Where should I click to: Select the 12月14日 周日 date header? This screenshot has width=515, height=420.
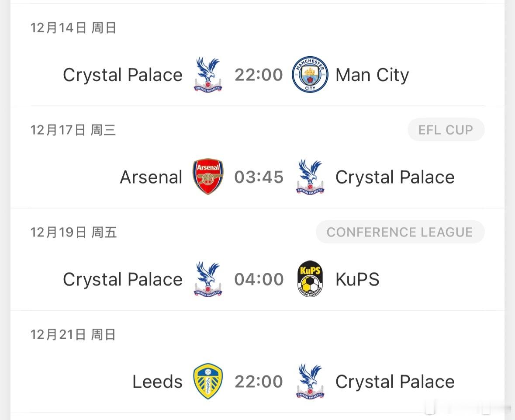pos(73,28)
